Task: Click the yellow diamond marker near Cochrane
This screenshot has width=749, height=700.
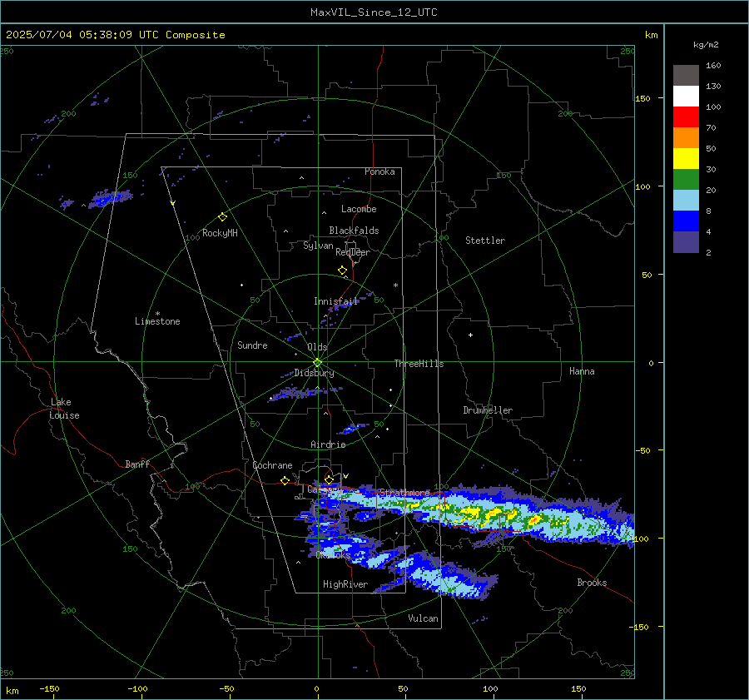Action: coord(285,481)
